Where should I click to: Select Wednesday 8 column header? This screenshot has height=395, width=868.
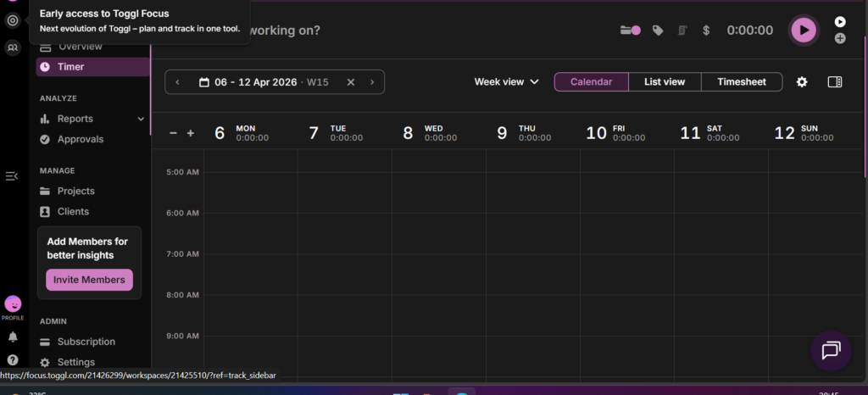pos(439,133)
